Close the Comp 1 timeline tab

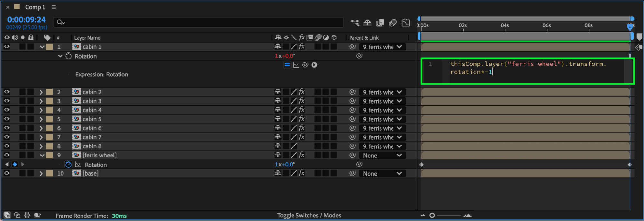(x=8, y=7)
